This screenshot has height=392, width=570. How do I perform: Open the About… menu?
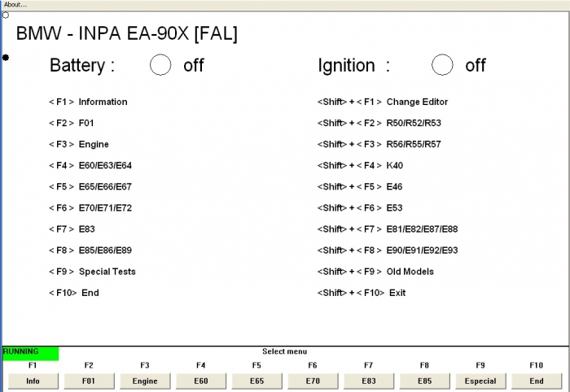point(15,5)
